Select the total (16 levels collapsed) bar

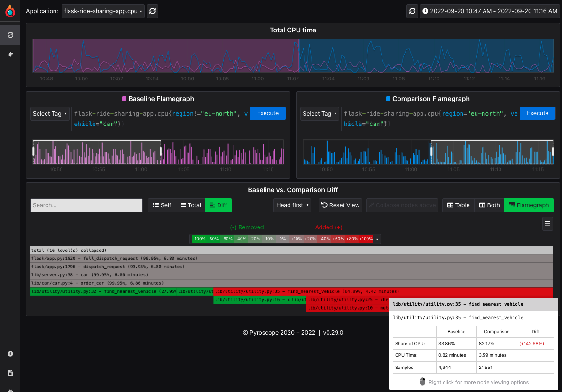tap(291, 251)
